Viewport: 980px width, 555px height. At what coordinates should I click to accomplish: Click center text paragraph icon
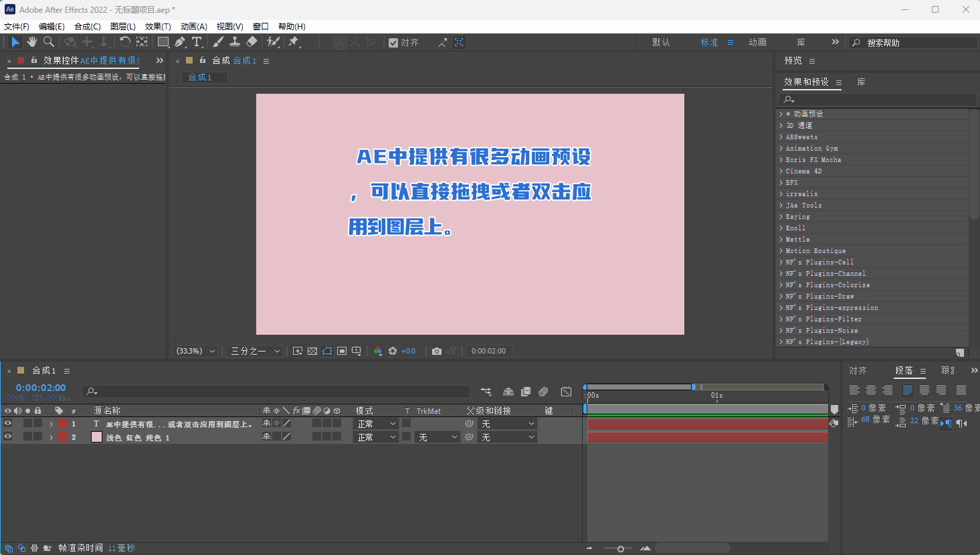tap(871, 390)
